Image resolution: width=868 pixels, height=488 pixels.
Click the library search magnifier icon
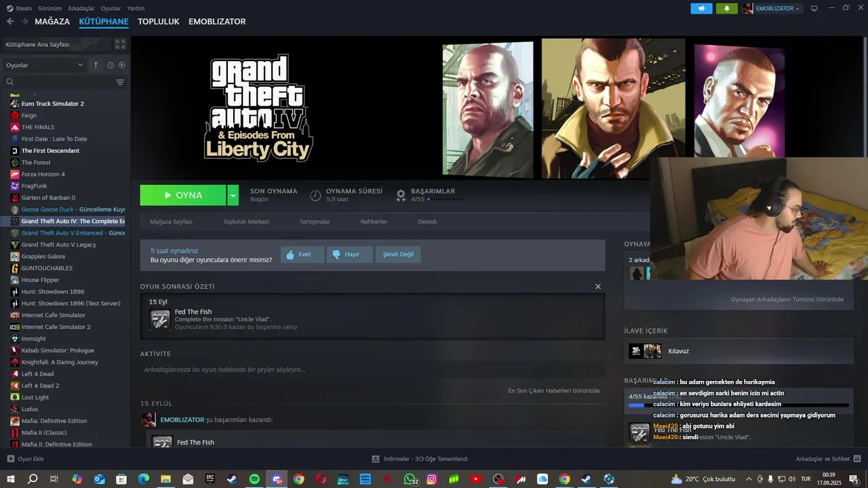(x=9, y=82)
